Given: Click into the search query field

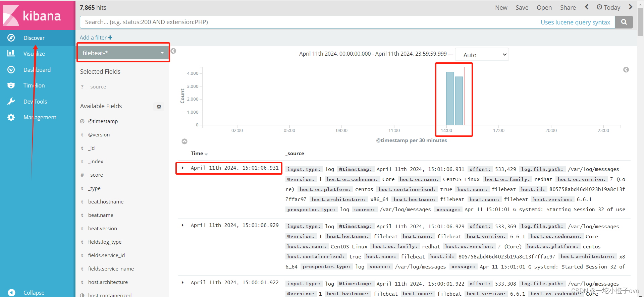Looking at the screenshot, I should click(309, 22).
